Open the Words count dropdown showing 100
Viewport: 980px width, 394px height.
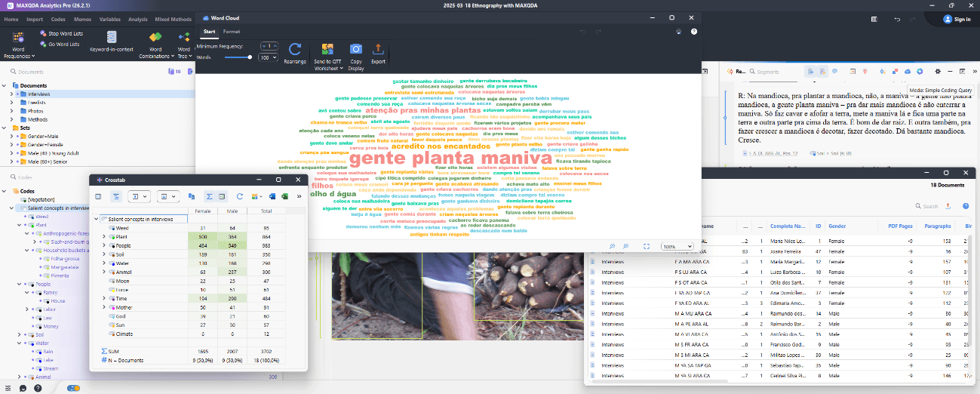tap(268, 57)
